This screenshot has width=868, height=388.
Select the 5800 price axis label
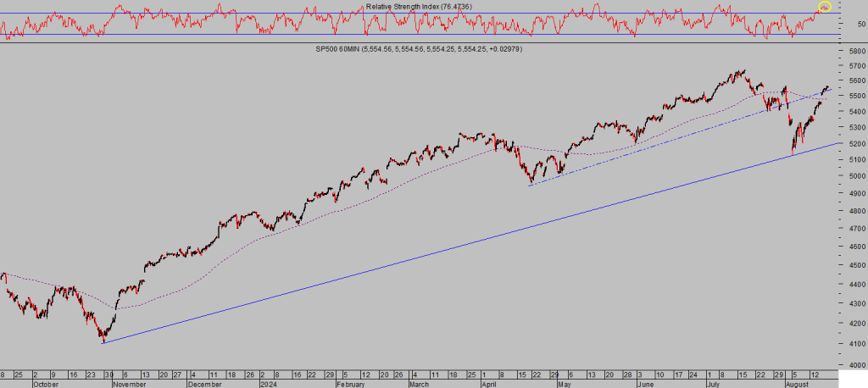point(854,53)
